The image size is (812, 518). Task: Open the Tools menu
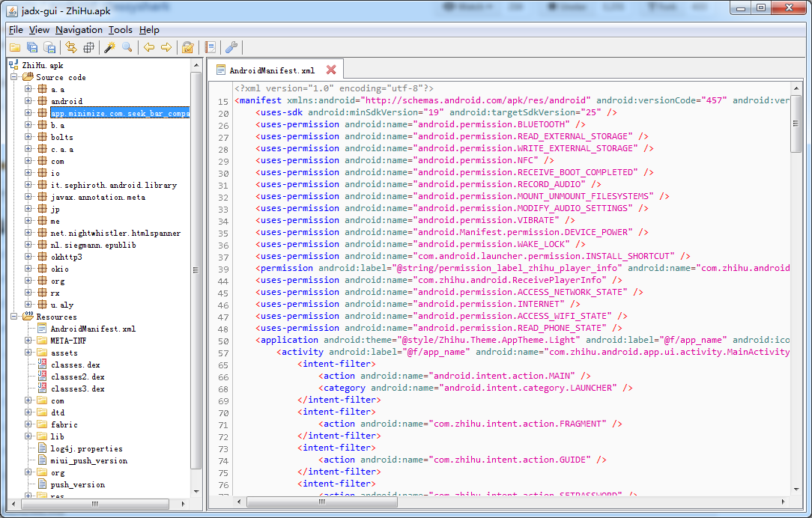[x=120, y=30]
